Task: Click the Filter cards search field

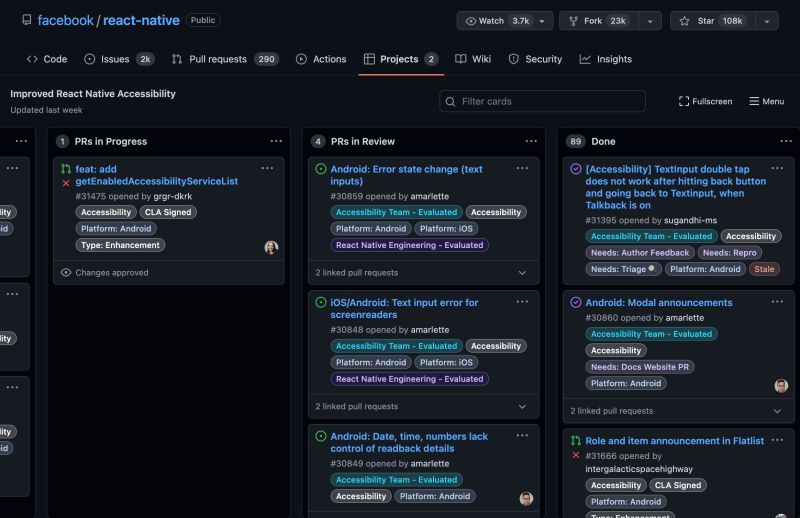Action: click(x=542, y=101)
